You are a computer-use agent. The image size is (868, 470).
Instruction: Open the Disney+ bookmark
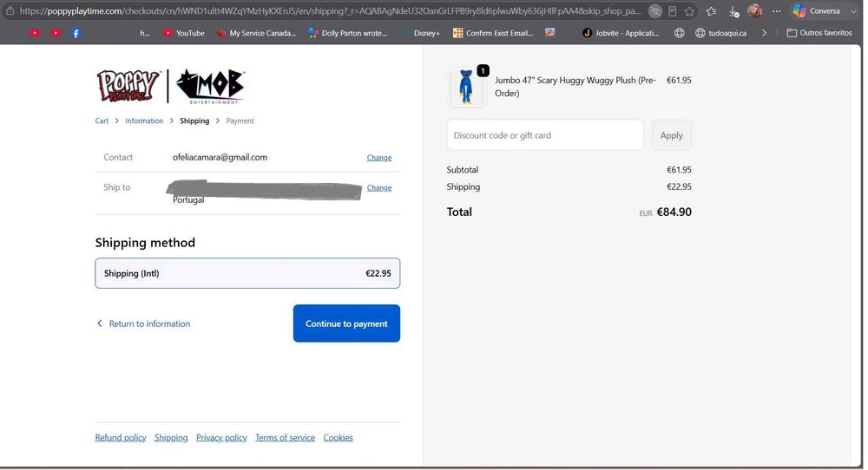[x=421, y=33]
